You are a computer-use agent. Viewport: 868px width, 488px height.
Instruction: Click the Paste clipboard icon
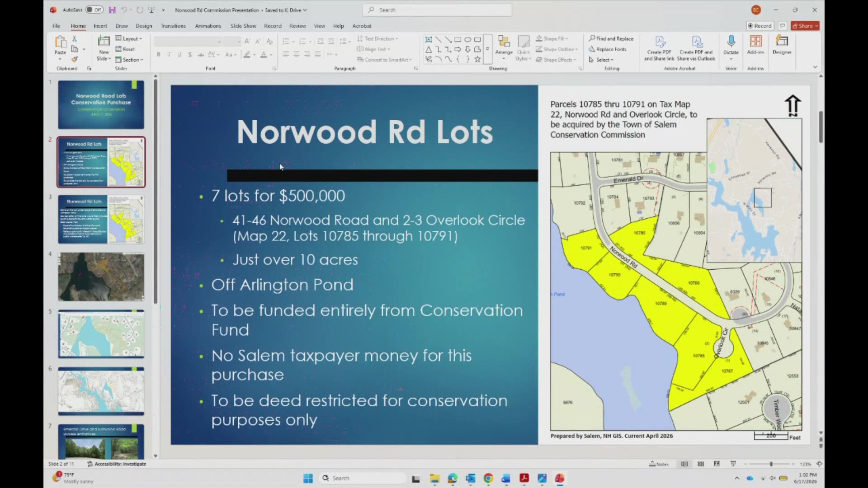(60, 42)
